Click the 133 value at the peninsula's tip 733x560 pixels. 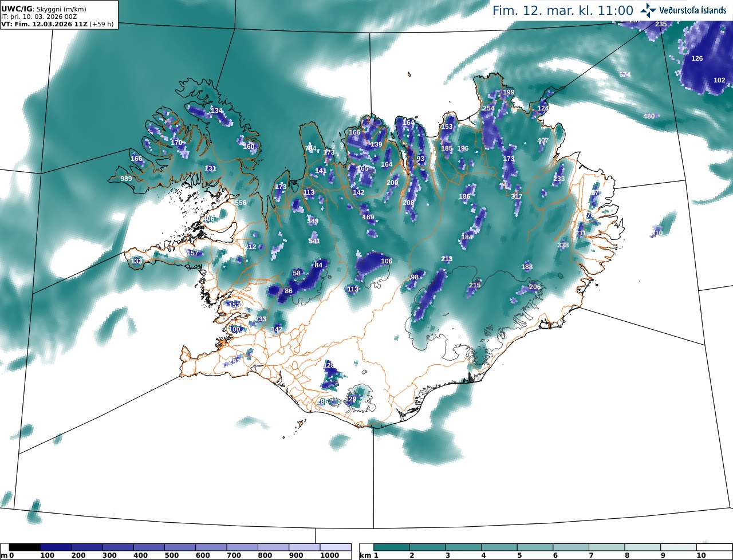[136, 262]
